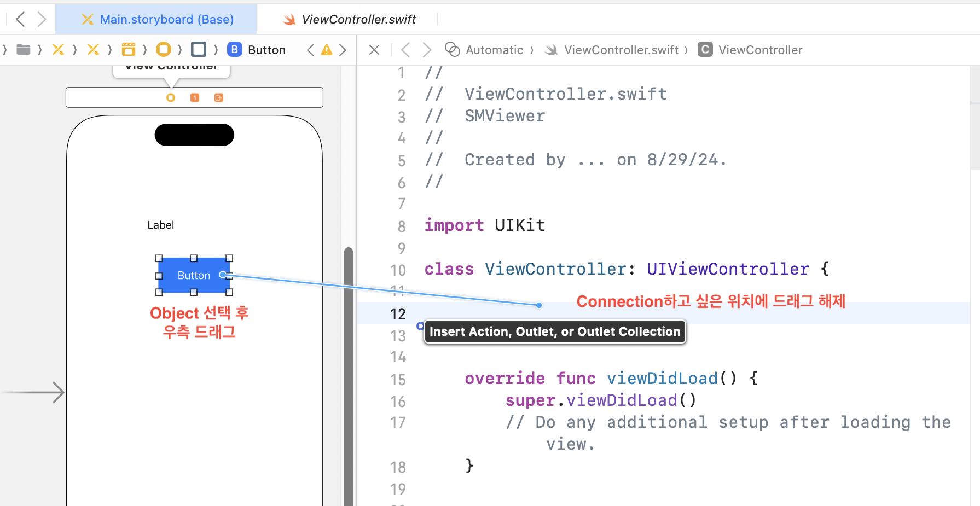Image resolution: width=980 pixels, height=506 pixels.
Task: Click the blue Button icon in breadcrumb
Action: click(234, 49)
